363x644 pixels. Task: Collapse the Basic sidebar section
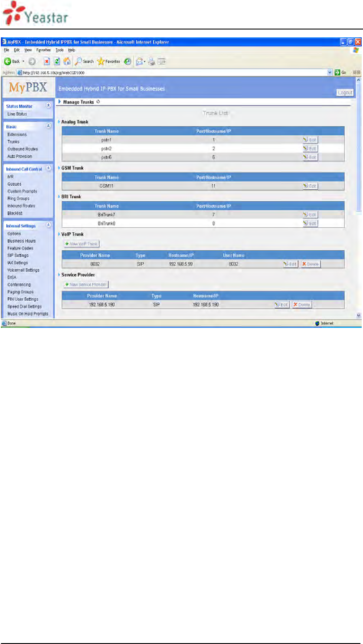coord(48,126)
